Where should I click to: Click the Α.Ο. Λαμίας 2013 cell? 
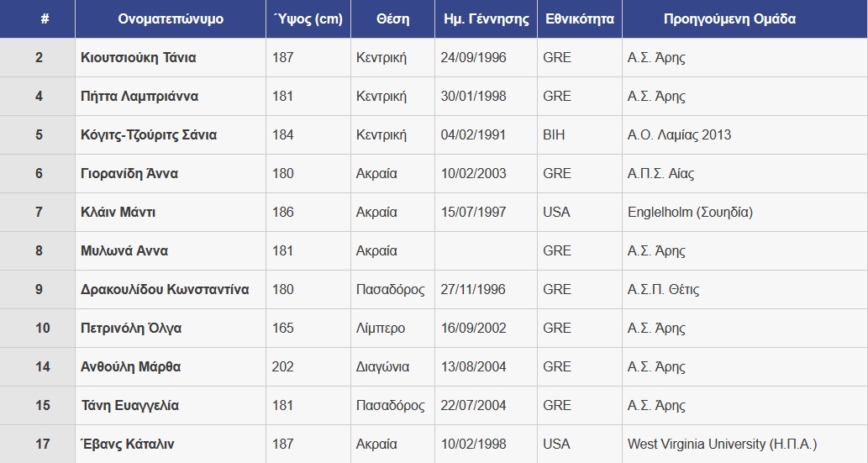point(679,135)
